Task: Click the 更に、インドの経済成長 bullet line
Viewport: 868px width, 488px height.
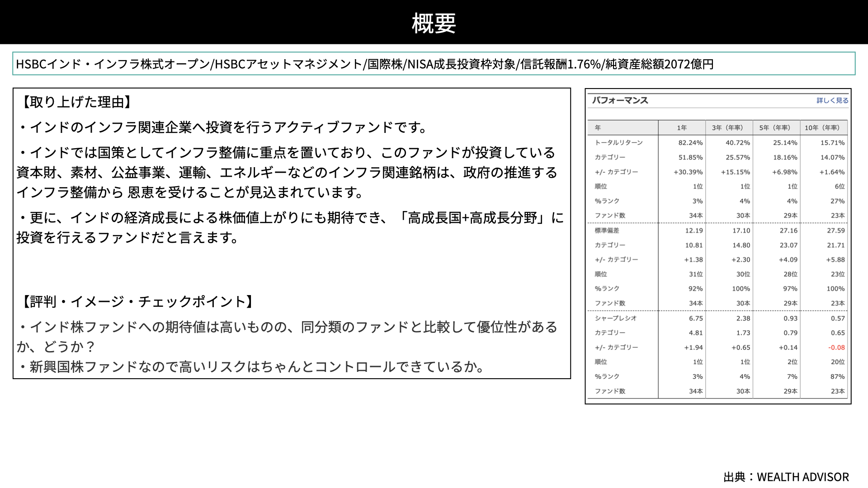Action: [290, 227]
